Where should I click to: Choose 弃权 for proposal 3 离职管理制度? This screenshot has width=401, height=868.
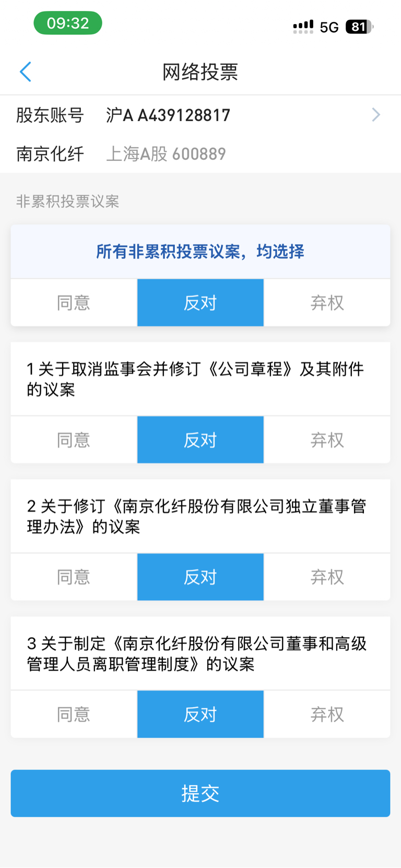pos(327,715)
